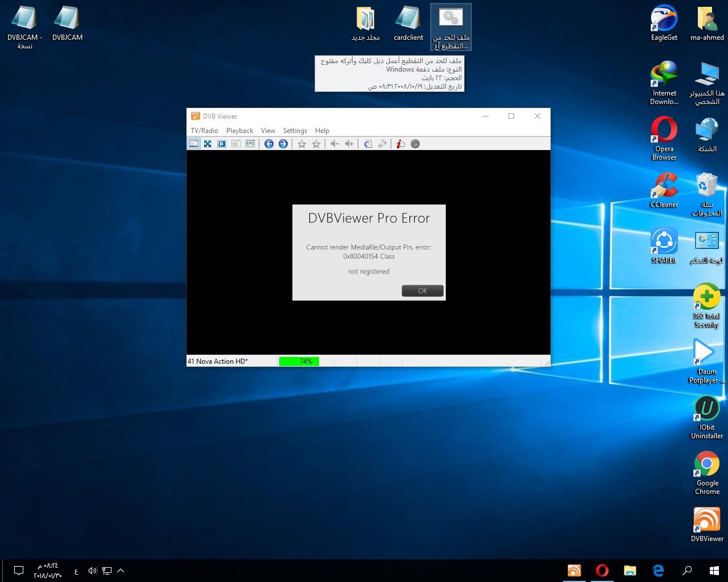The height and width of the screenshot is (582, 728).
Task: Select the DVBViewer desktop shortcut
Action: pyautogui.click(x=707, y=525)
